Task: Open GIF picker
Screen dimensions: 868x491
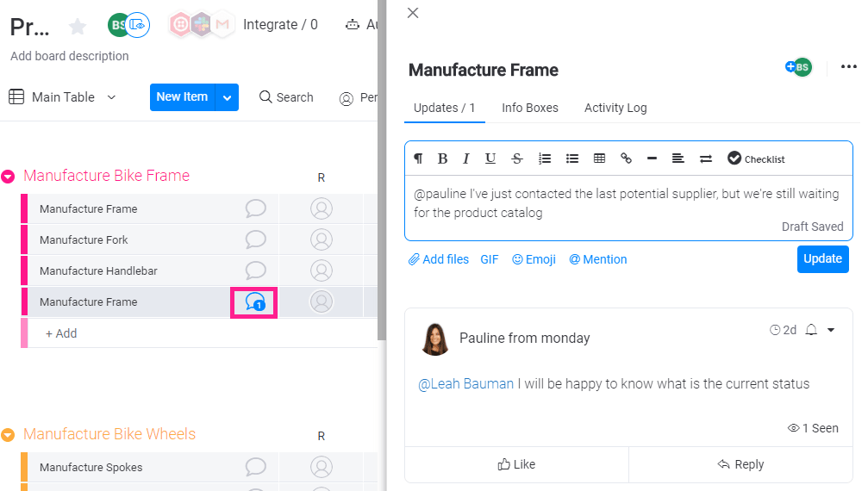Action: [x=490, y=259]
